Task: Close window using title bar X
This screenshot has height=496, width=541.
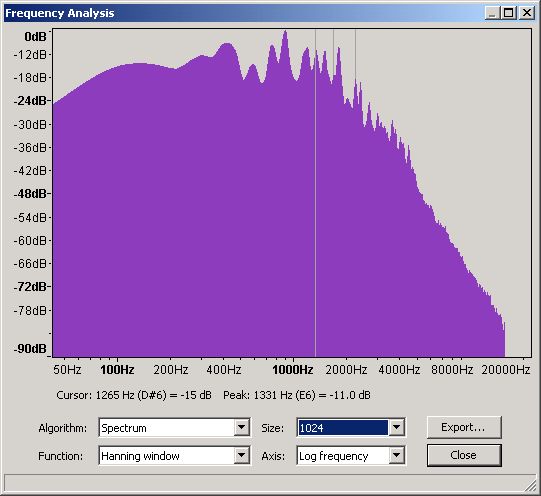Action: click(527, 13)
